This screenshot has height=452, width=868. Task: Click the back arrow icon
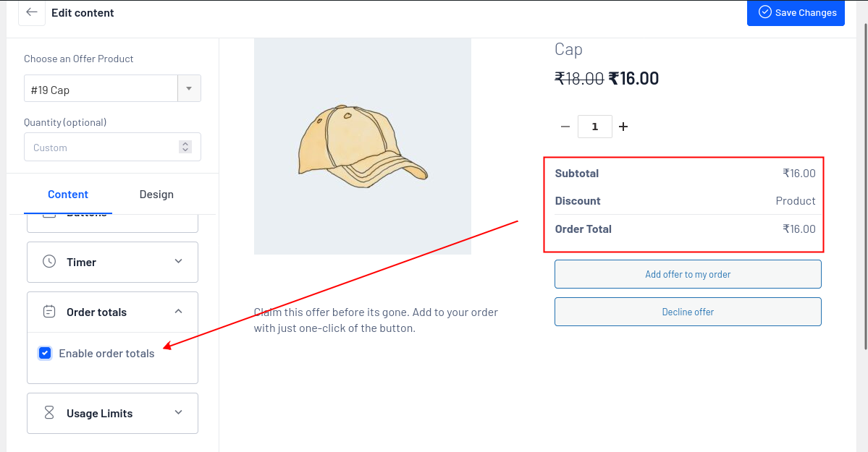[31, 12]
